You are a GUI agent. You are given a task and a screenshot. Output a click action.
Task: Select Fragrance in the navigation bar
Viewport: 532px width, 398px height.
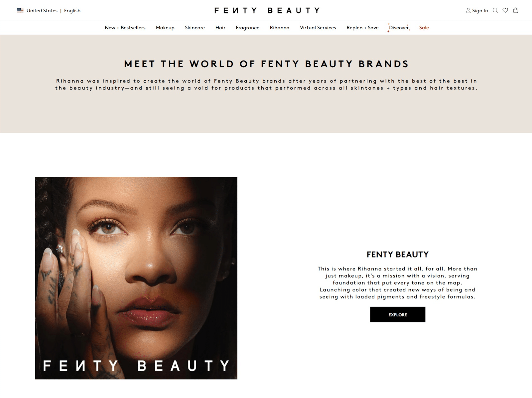coord(248,28)
